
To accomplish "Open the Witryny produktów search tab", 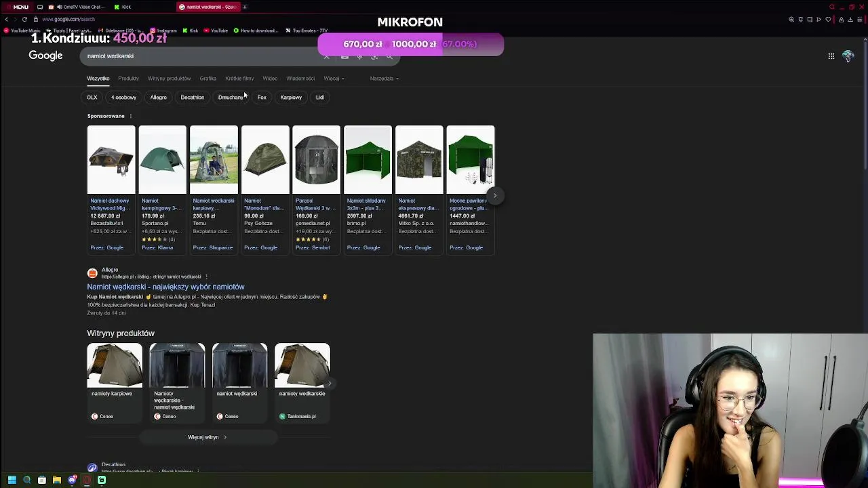I will (169, 79).
